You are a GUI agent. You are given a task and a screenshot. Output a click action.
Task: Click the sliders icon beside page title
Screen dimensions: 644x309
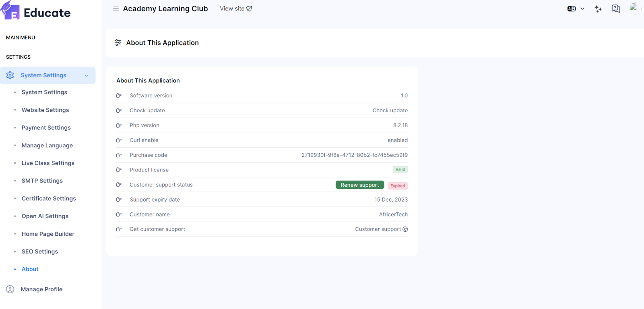[x=118, y=43]
